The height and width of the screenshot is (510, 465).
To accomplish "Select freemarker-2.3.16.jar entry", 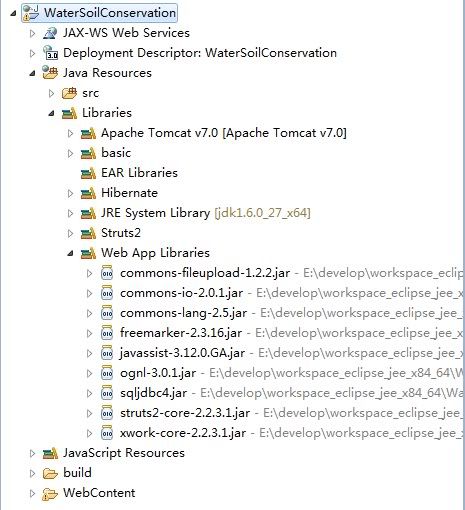I will click(181, 333).
